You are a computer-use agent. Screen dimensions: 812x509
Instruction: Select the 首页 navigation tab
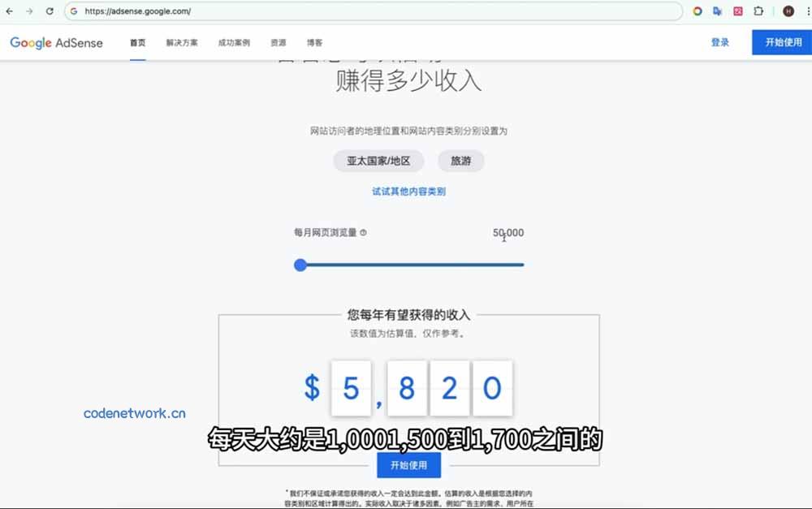[138, 43]
